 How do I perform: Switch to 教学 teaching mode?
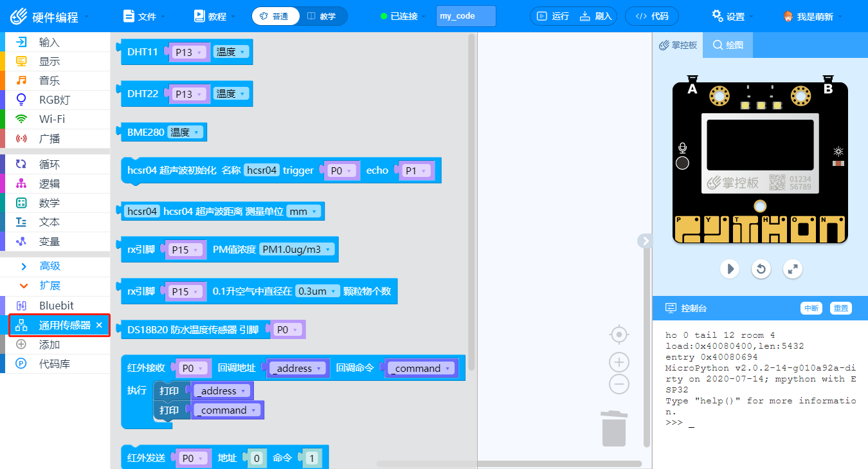click(322, 16)
